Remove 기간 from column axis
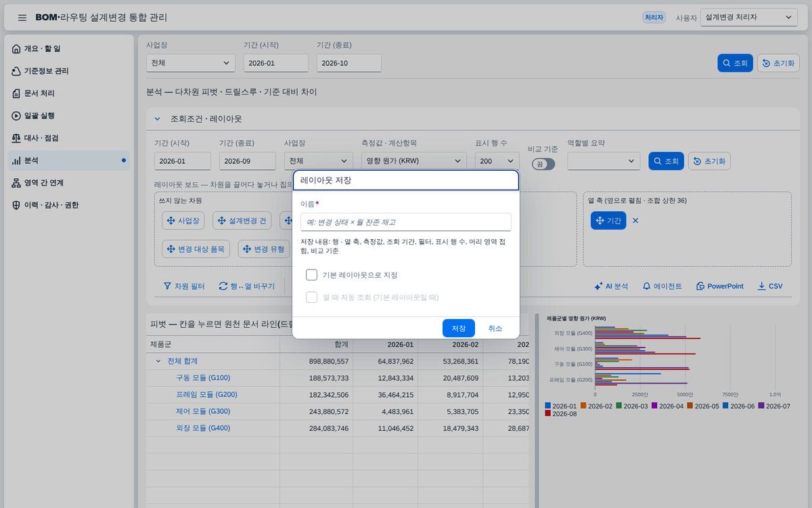The height and width of the screenshot is (508, 812). coord(635,221)
